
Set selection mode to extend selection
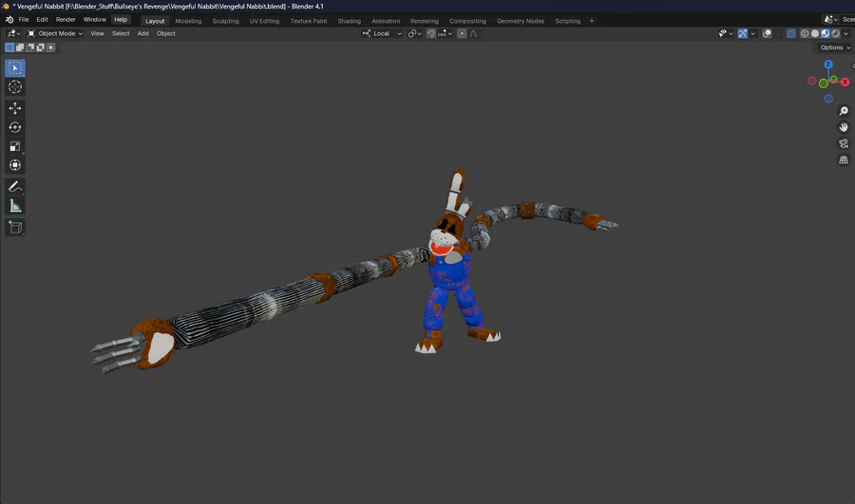(x=20, y=47)
